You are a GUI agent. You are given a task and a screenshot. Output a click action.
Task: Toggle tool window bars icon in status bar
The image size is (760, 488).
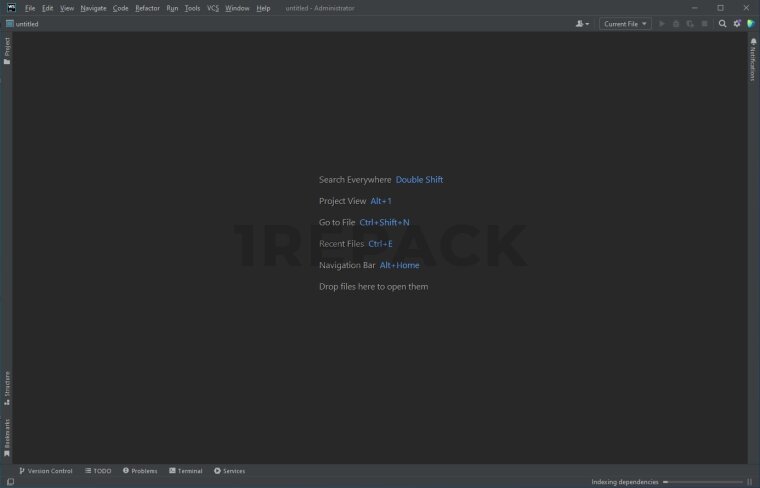(x=10, y=482)
